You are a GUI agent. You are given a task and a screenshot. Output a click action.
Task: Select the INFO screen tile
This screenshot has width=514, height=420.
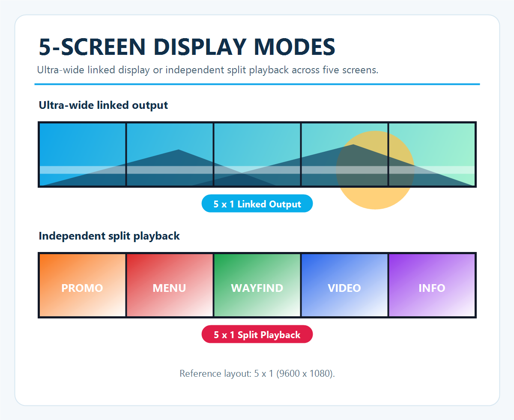click(432, 285)
